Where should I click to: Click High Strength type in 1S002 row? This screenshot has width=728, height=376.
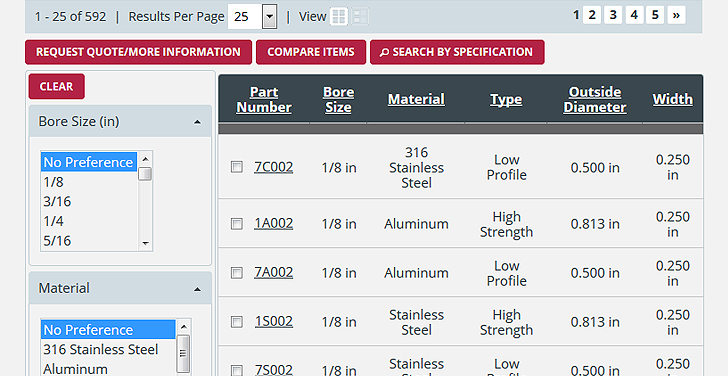[506, 322]
